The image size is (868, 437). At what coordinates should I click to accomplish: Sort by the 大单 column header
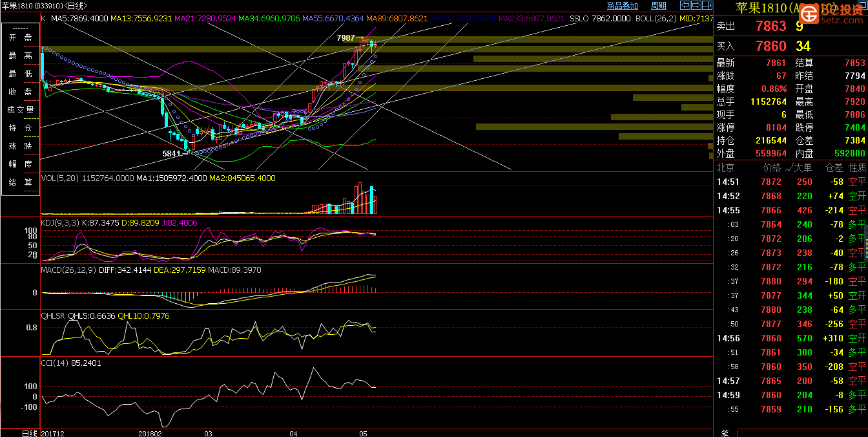coord(803,167)
